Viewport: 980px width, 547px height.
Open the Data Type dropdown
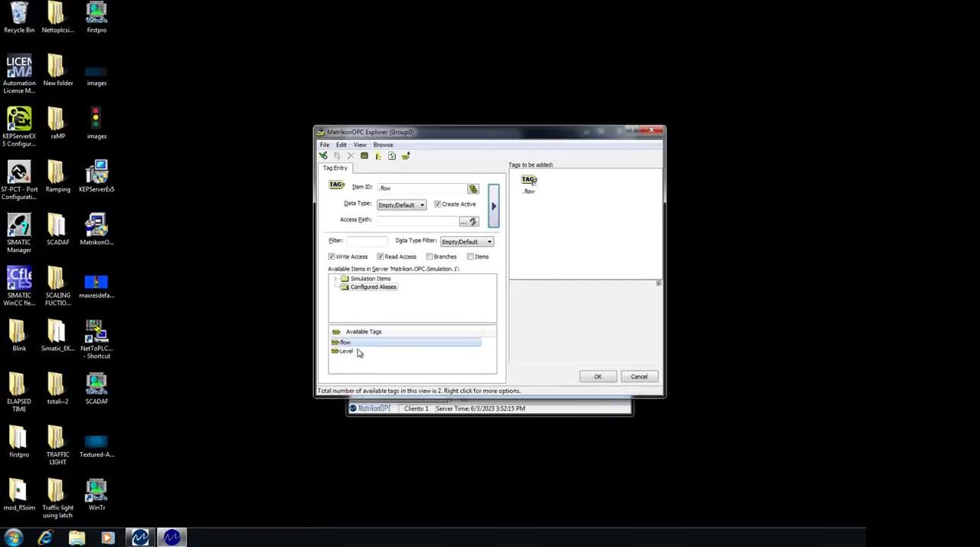tap(421, 205)
